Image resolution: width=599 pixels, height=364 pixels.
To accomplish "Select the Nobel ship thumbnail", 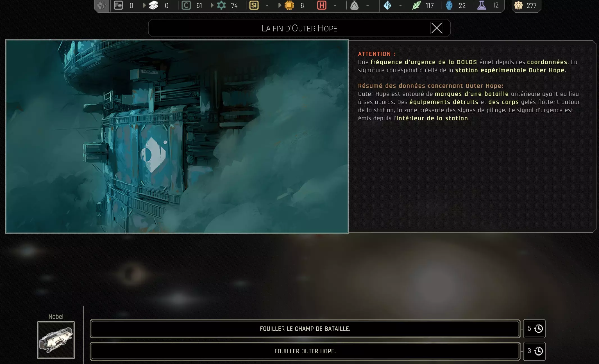I will coord(56,340).
